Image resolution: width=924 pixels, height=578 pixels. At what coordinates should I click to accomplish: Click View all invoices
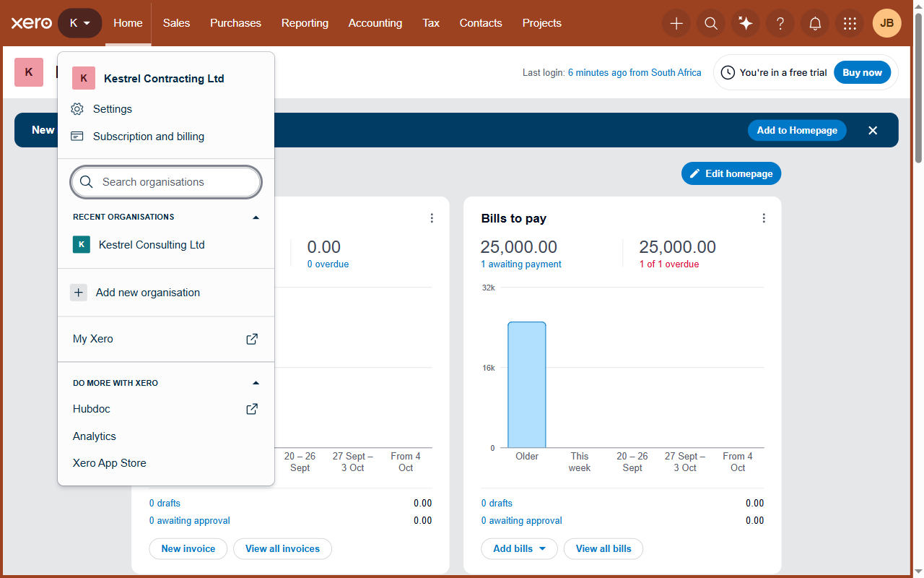[282, 549]
